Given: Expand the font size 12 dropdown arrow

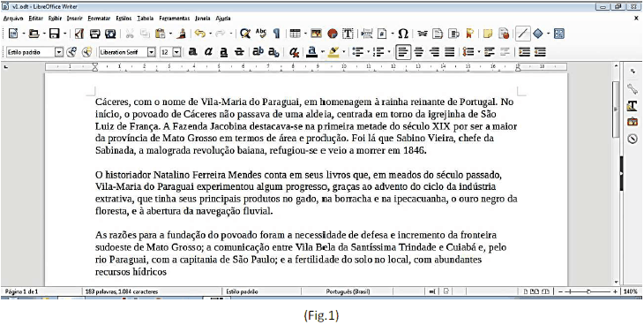Looking at the screenshot, I should (177, 52).
